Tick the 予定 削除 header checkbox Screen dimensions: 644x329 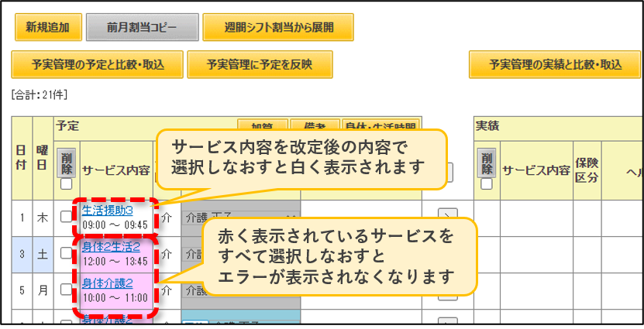[66, 184]
